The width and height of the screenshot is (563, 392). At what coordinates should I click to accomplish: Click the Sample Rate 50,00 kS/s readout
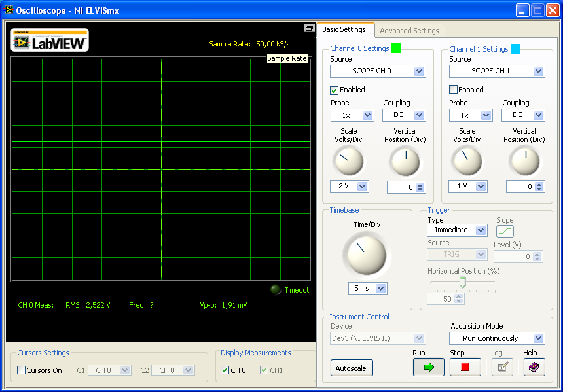[249, 44]
